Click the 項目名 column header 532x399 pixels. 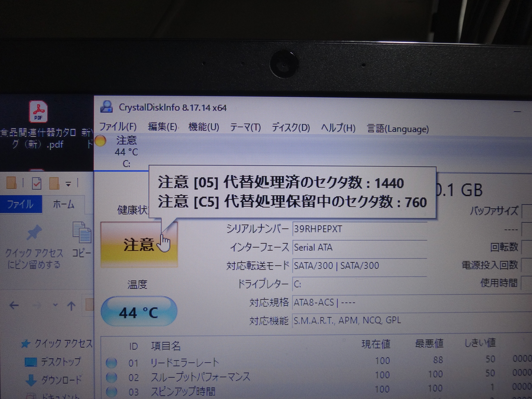click(x=166, y=346)
